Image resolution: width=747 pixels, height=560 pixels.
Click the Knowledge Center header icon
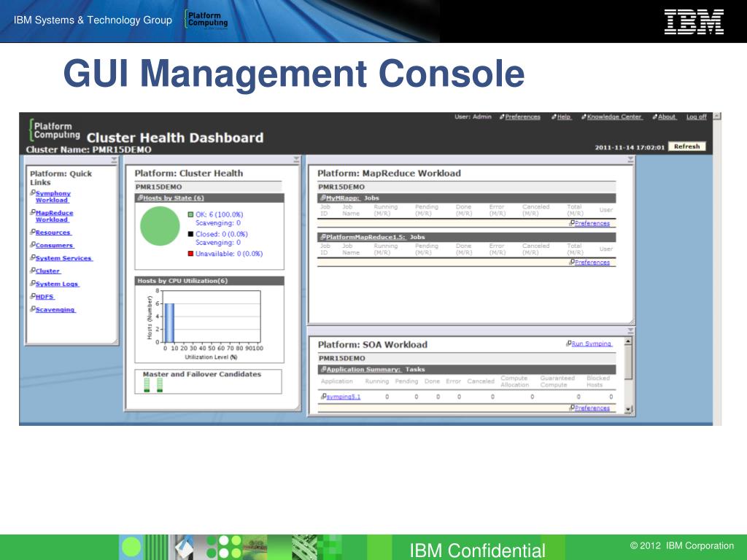click(584, 117)
